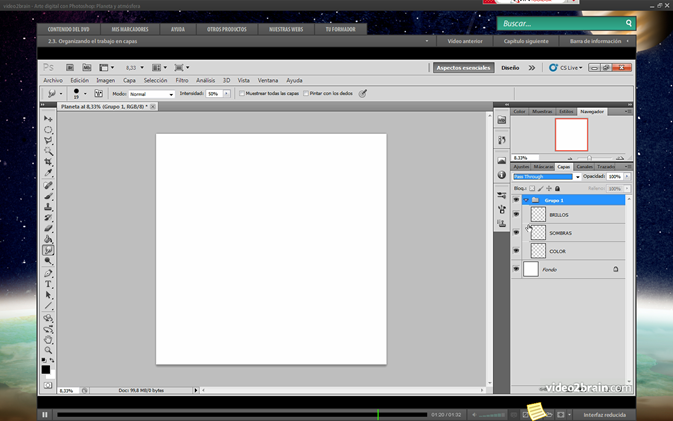Open the Opacidad slider arrow

pos(627,176)
